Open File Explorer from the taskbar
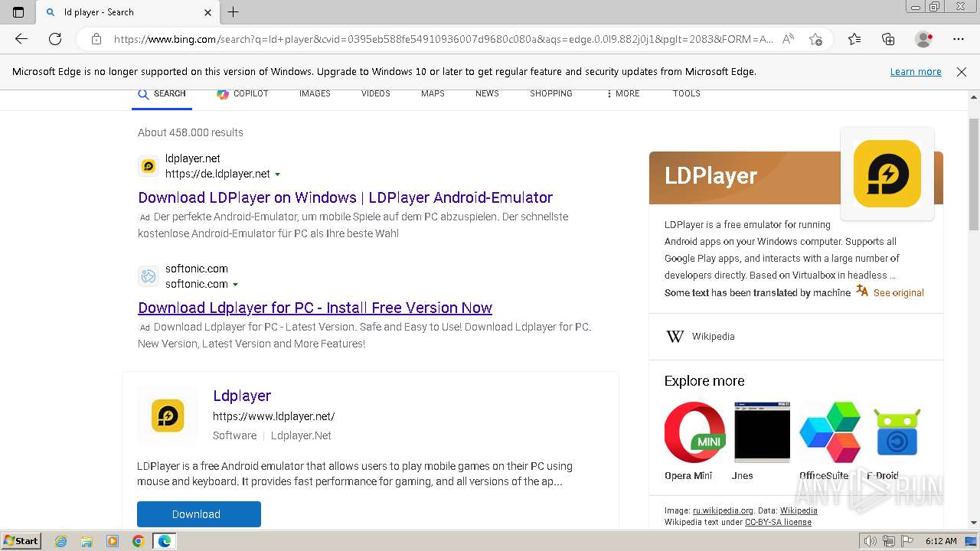Viewport: 980px width, 551px height. [87, 541]
